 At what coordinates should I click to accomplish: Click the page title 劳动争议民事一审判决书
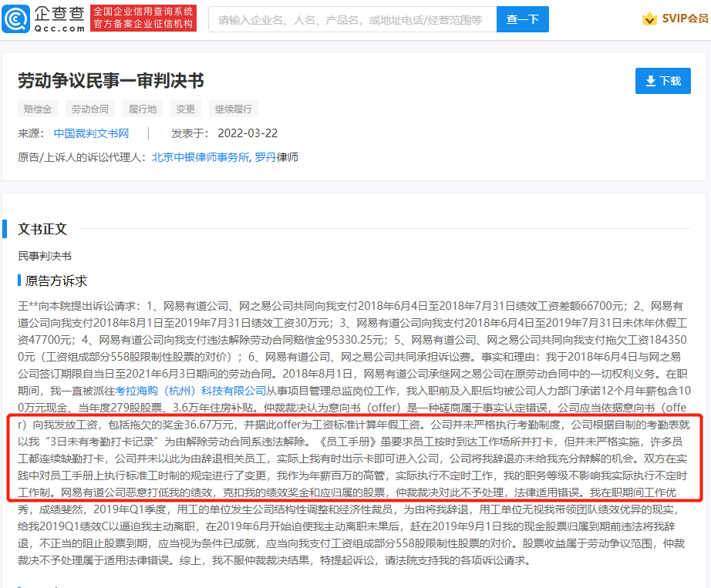(111, 81)
